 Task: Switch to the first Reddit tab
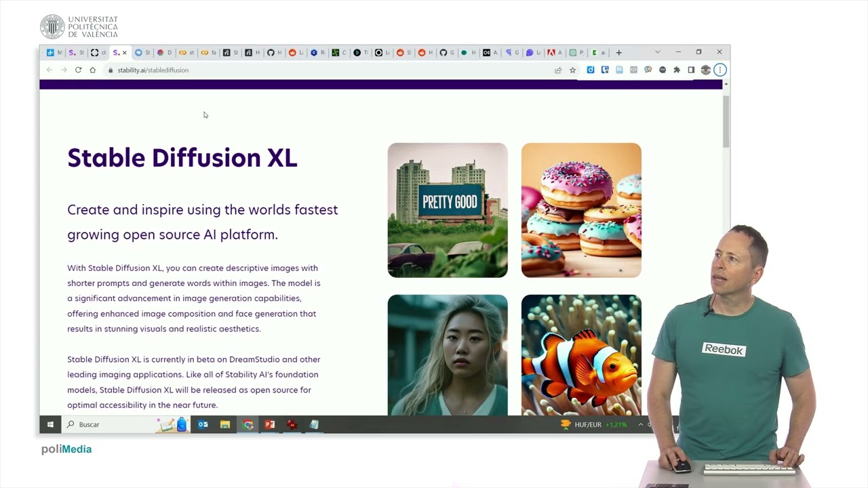(296, 52)
